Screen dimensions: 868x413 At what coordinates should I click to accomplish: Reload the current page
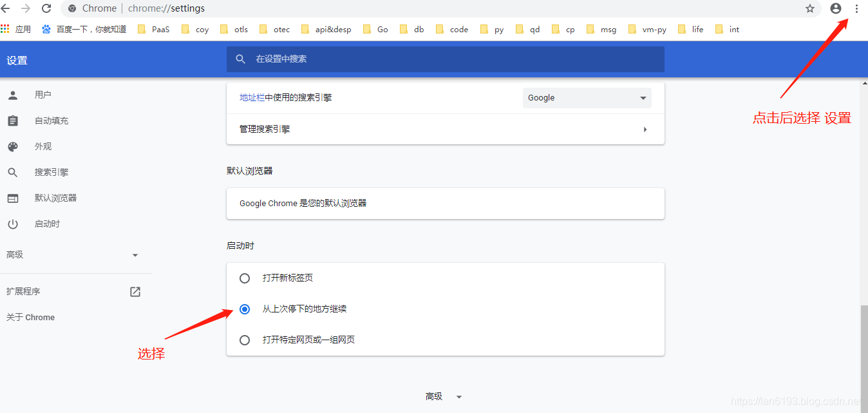point(45,8)
